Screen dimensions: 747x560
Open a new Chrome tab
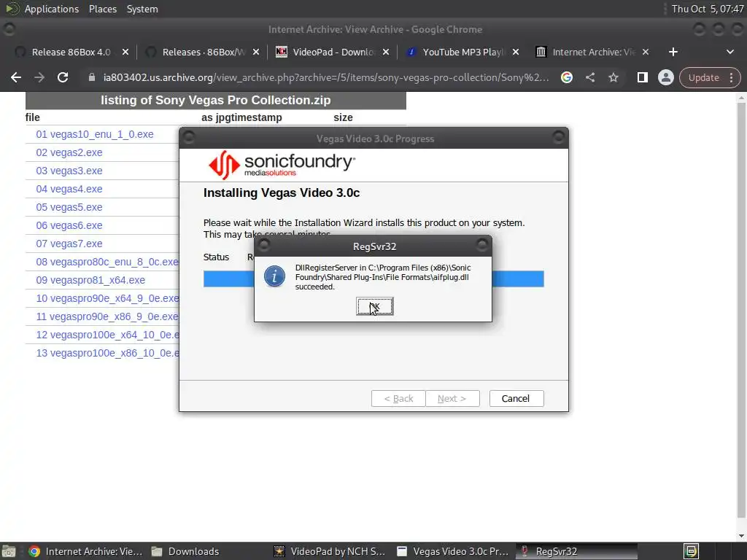[673, 52]
